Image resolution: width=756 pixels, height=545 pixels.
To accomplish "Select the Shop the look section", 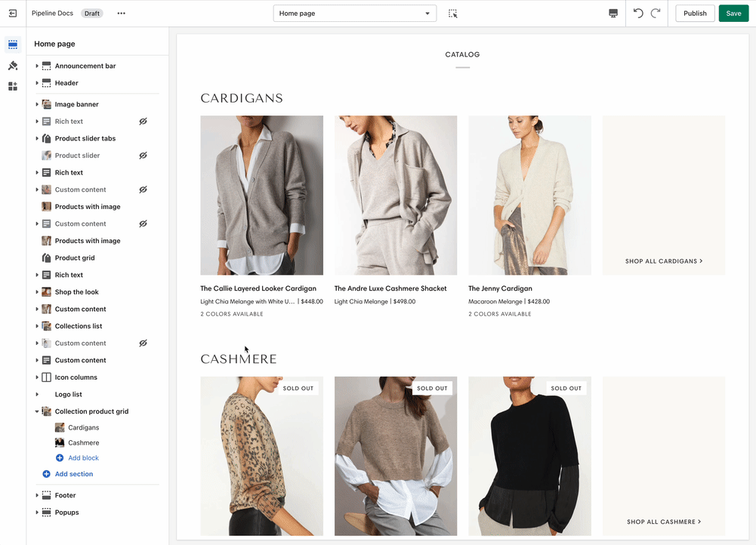I will 76,292.
